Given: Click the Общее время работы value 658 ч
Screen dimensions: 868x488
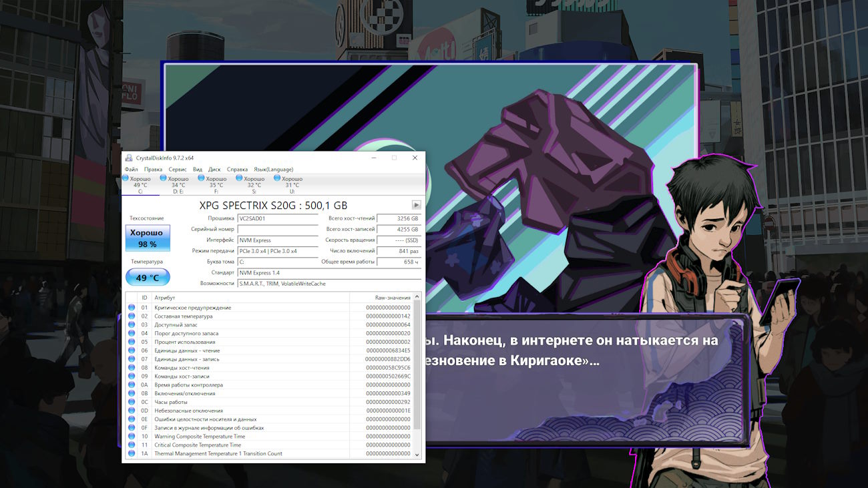Looking at the screenshot, I should 399,262.
